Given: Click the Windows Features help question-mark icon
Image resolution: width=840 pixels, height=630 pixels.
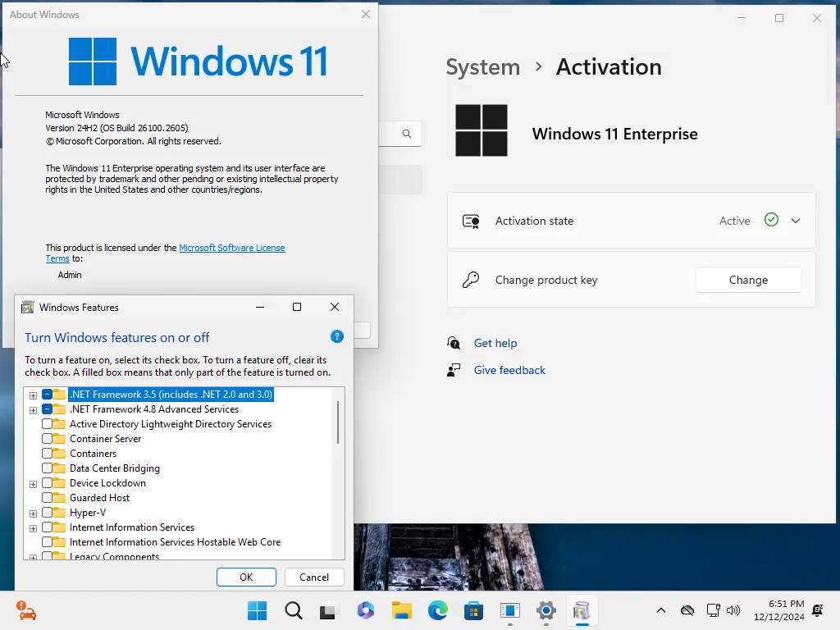Looking at the screenshot, I should [x=337, y=336].
